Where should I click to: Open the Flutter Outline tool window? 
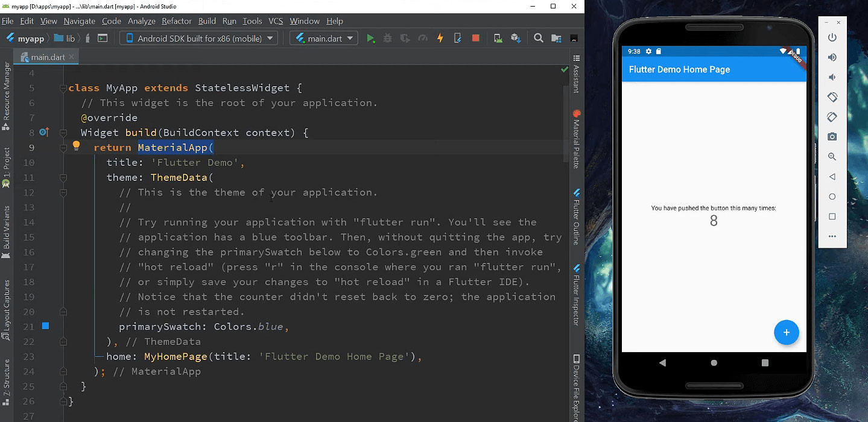(577, 217)
